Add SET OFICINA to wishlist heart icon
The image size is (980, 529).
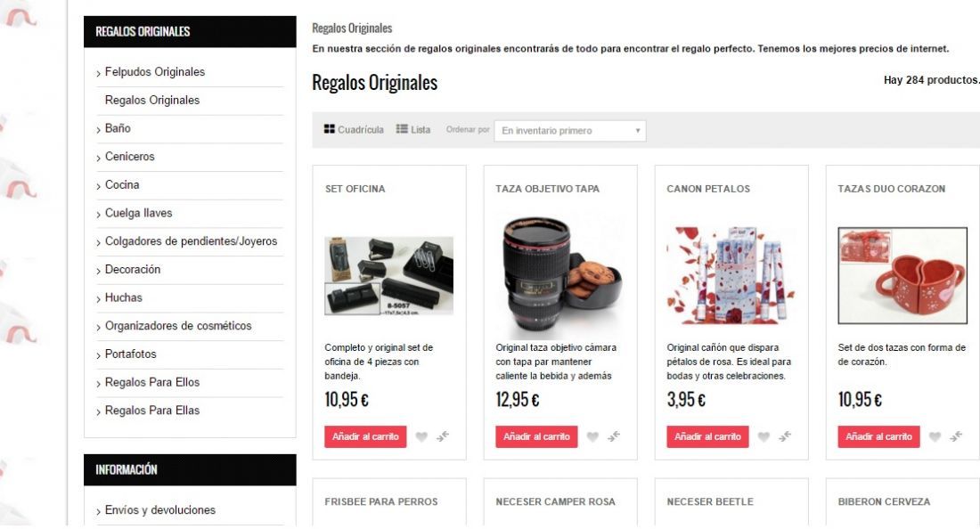422,437
